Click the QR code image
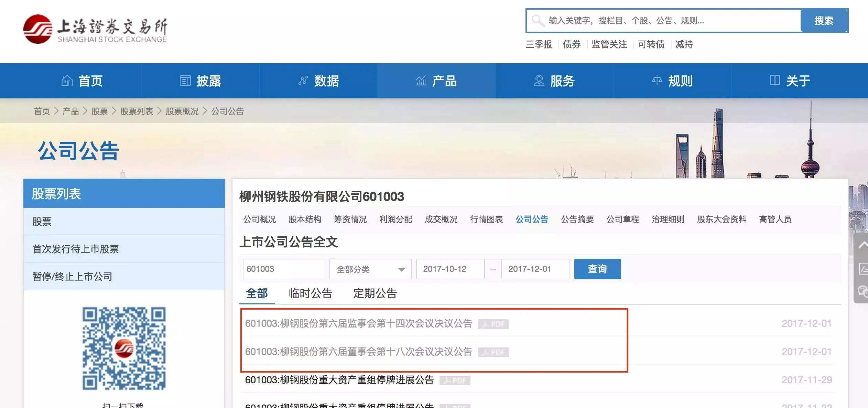The image size is (868, 408). point(124,348)
